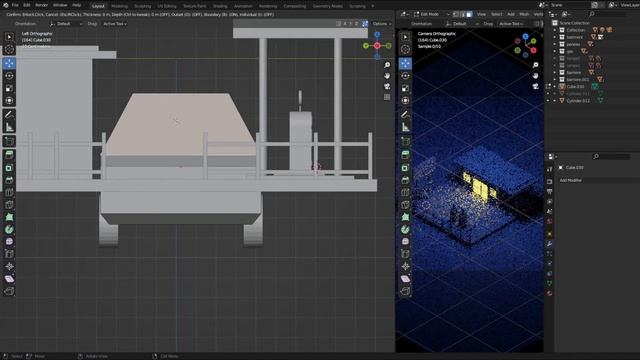Open Drag Active Tool dropdown in left viewport
Screen dimensions: 640x360
[x=115, y=24]
